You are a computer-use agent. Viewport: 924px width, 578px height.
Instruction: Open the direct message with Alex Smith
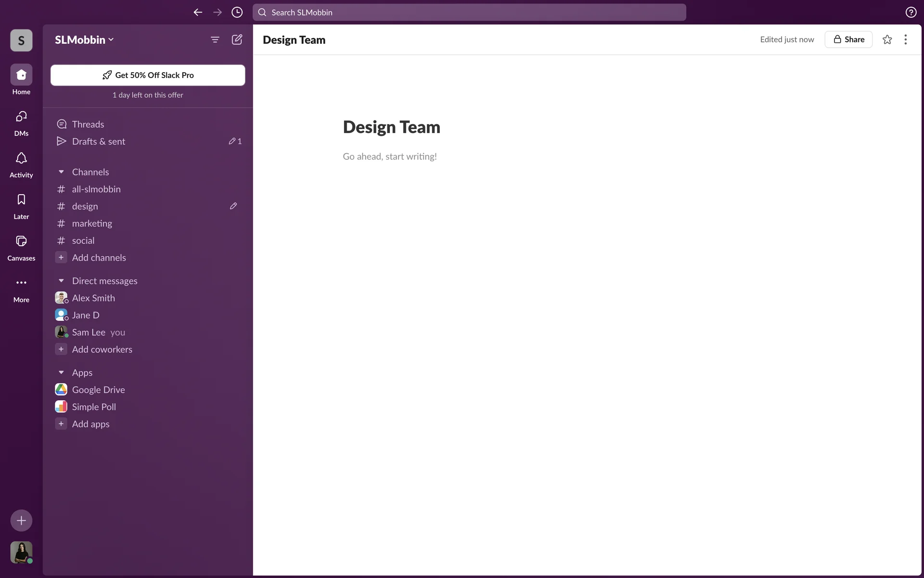tap(93, 298)
